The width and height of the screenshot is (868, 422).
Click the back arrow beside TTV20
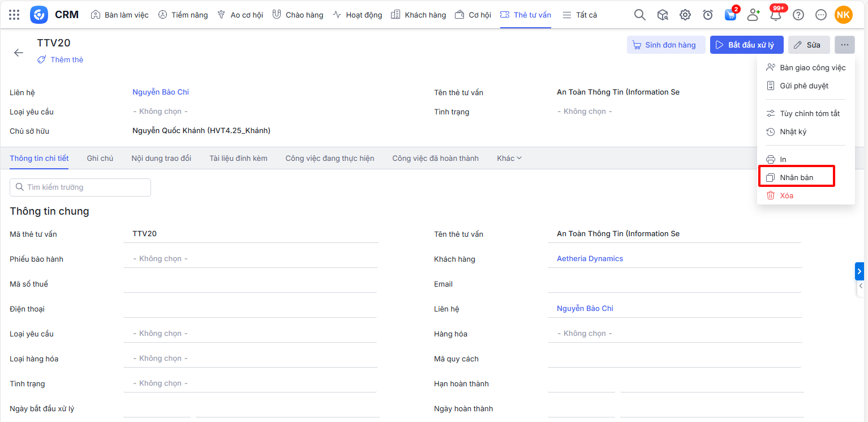coord(19,53)
